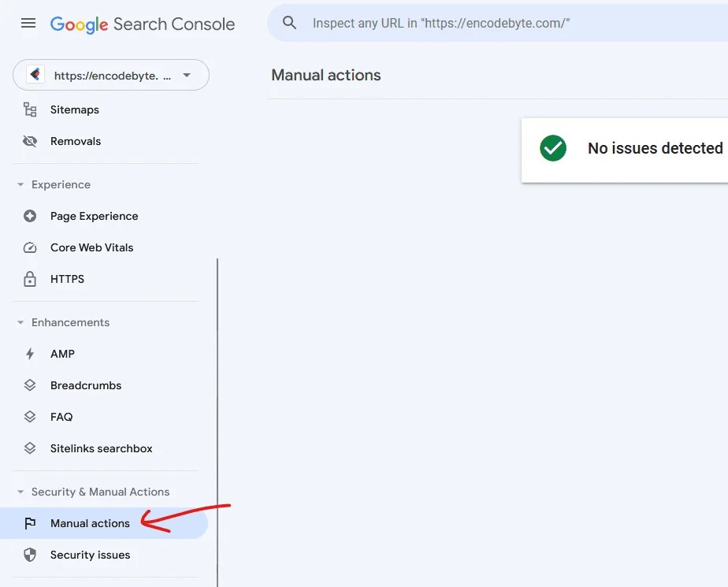Click the Google Search Console logo
Screen dimensions: 728x587
tap(143, 24)
